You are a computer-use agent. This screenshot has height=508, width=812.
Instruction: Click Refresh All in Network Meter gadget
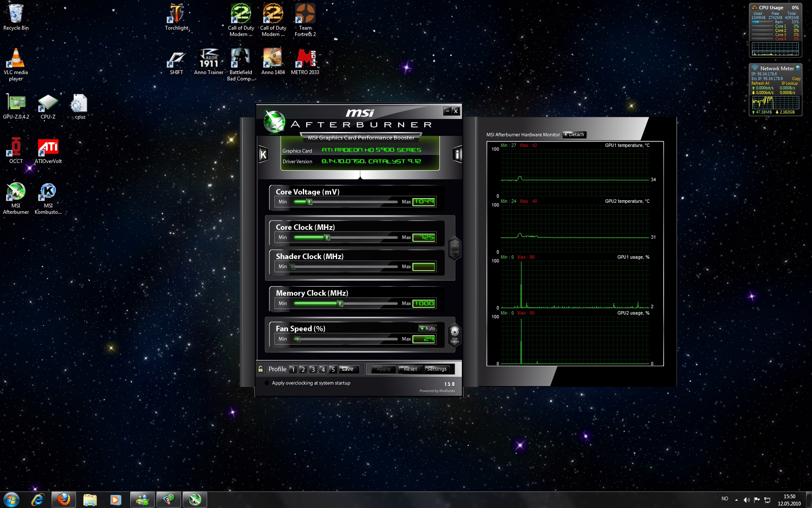click(760, 83)
